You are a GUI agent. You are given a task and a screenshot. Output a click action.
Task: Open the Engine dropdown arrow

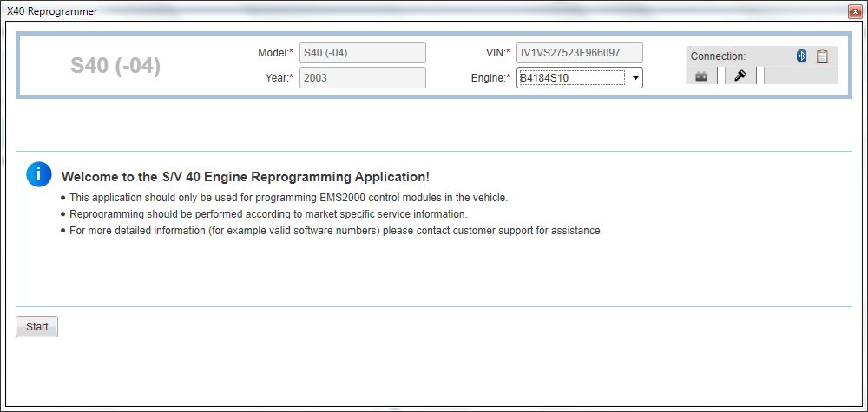(635, 78)
